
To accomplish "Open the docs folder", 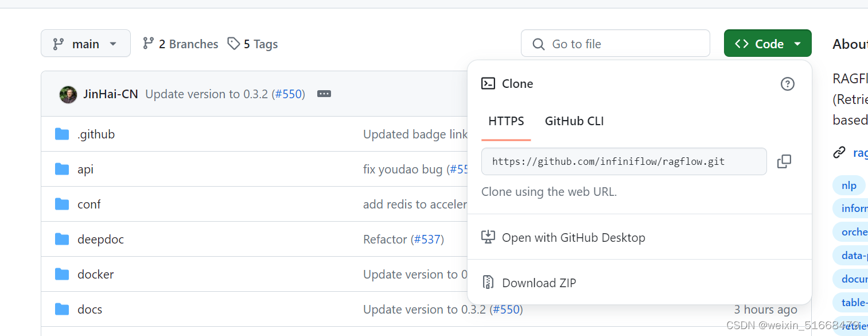I will 90,310.
